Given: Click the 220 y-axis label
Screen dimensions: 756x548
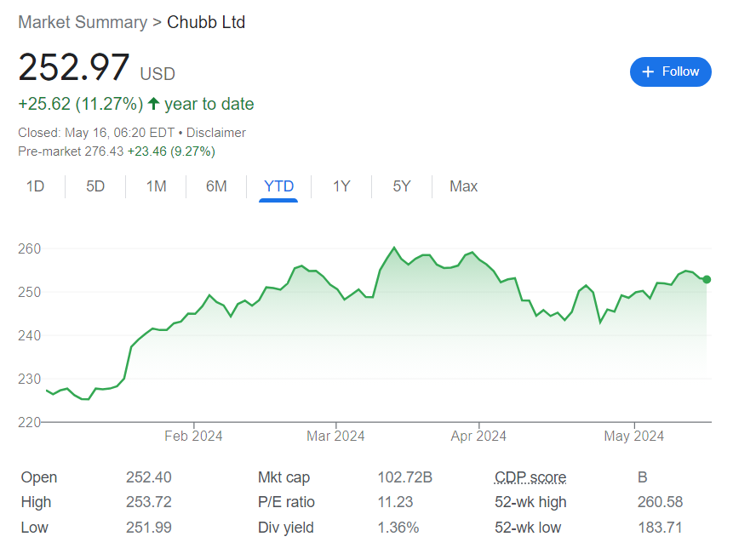Looking at the screenshot, I should tap(30, 422).
